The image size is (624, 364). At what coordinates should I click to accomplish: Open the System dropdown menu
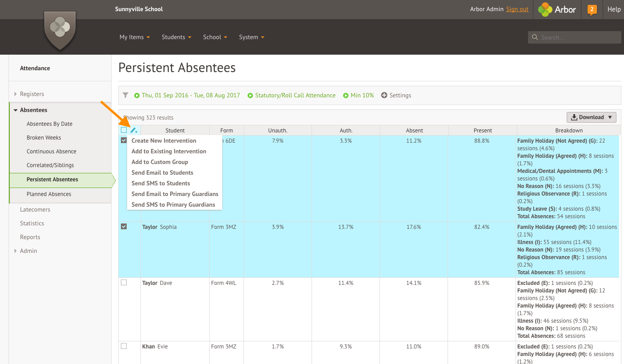(252, 37)
